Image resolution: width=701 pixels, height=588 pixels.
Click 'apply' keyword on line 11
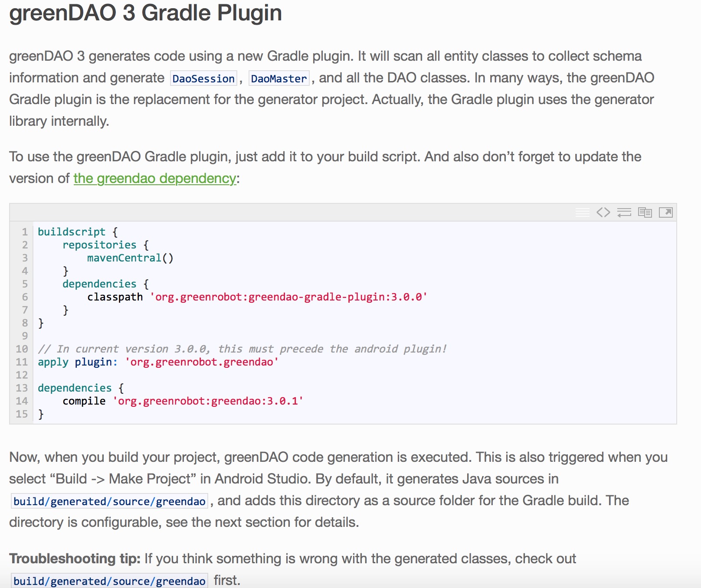(53, 362)
